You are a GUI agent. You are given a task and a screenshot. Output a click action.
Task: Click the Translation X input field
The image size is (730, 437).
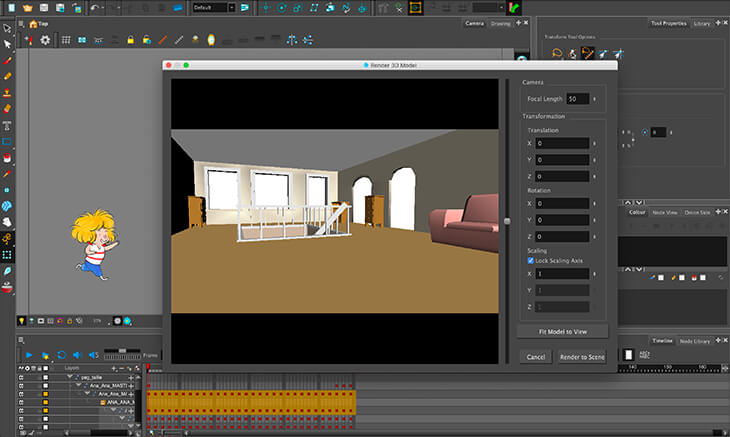pyautogui.click(x=562, y=143)
